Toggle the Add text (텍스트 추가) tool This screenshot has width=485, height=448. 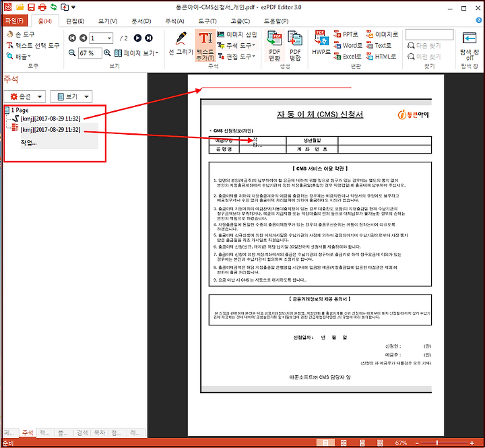pos(205,46)
